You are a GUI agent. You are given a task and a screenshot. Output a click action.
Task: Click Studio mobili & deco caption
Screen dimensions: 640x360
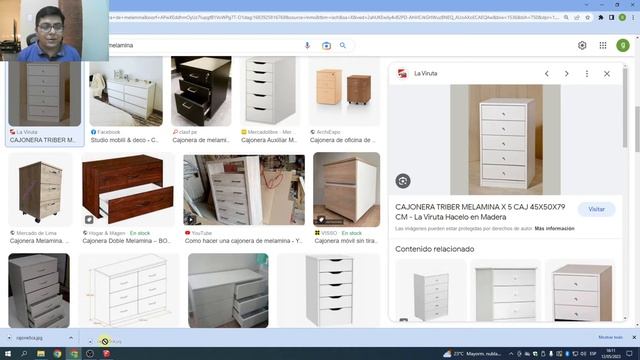(x=124, y=140)
